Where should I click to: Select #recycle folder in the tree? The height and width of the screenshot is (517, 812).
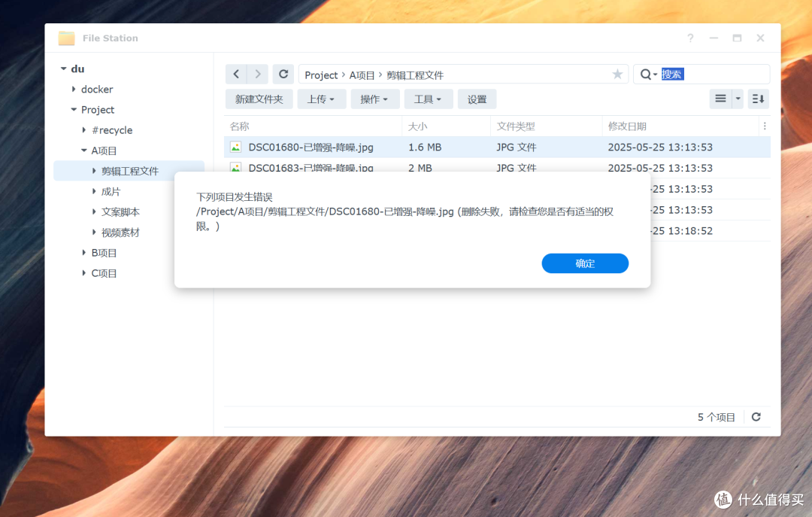point(112,130)
